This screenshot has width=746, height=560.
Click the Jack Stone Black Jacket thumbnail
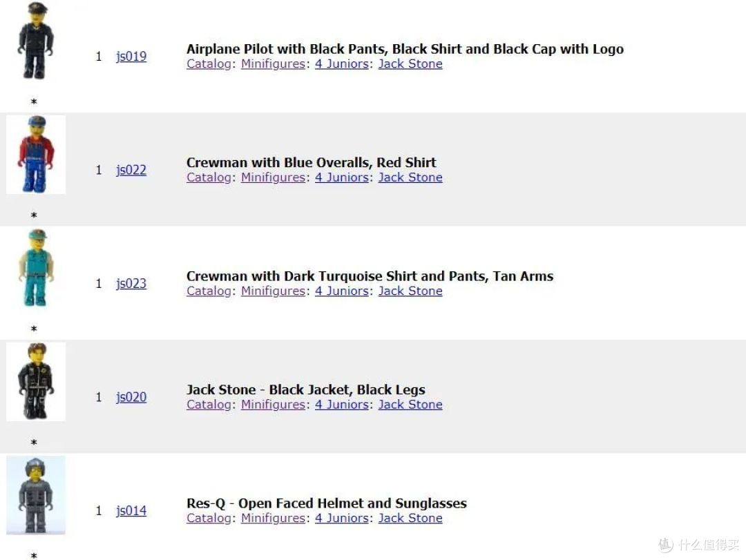[36, 382]
